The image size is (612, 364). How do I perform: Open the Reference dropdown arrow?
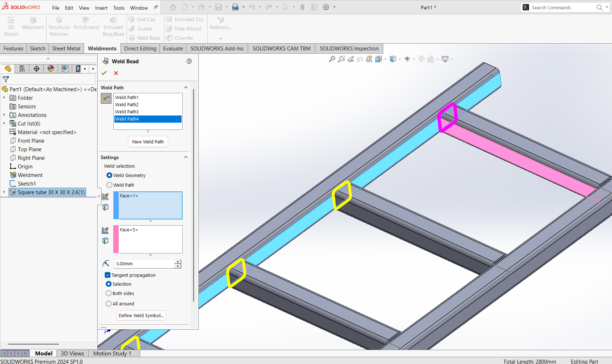coord(221,38)
